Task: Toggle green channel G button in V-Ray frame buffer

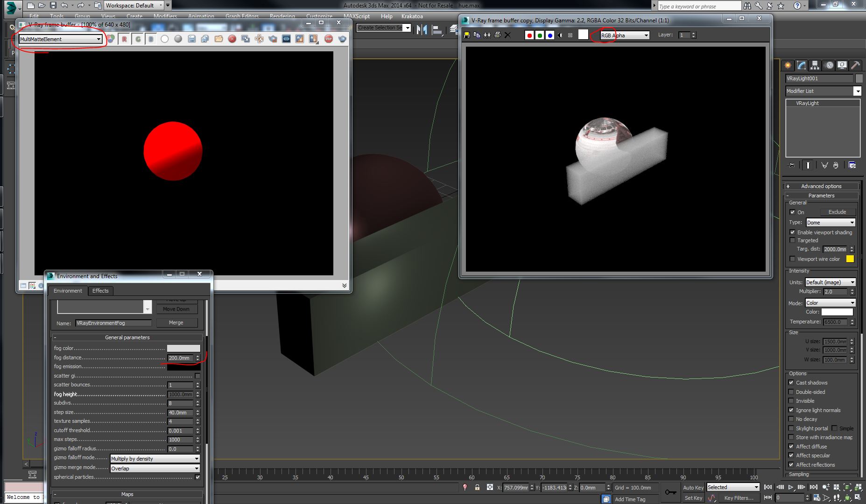Action: click(138, 39)
